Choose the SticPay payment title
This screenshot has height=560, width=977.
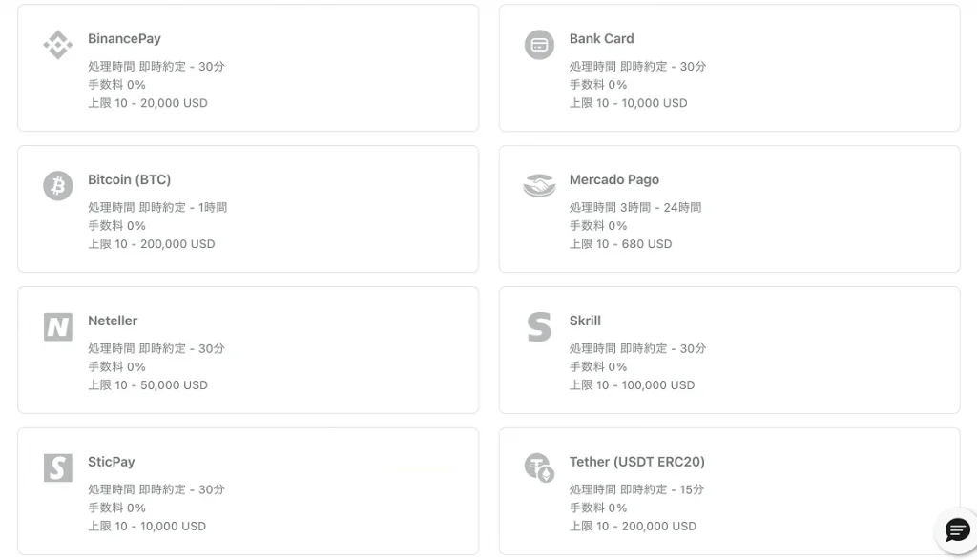coord(111,462)
